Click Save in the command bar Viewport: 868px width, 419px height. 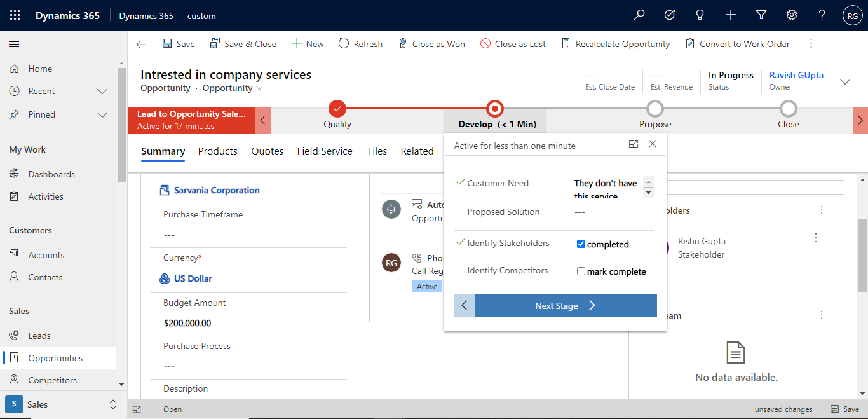coord(179,44)
